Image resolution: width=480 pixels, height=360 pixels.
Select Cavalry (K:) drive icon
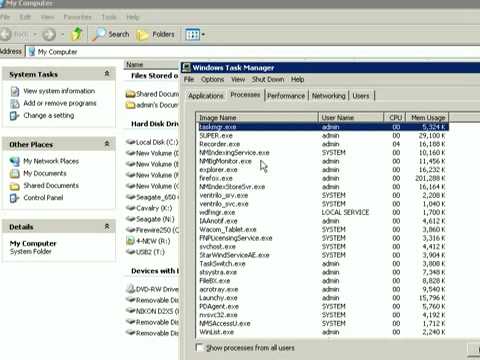(x=130, y=208)
